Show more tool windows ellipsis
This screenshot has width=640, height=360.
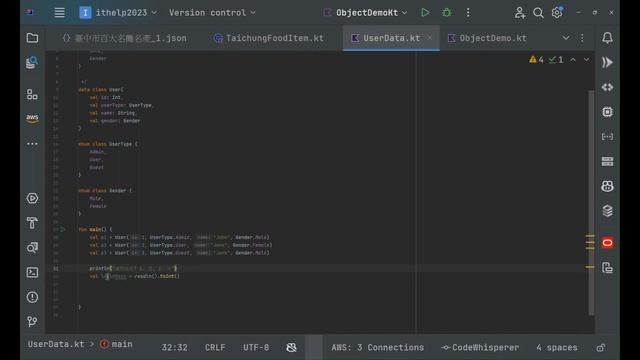point(32,144)
